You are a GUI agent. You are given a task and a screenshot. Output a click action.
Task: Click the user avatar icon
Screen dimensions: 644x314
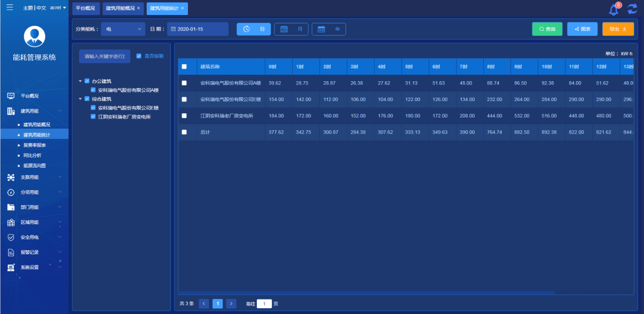[34, 36]
